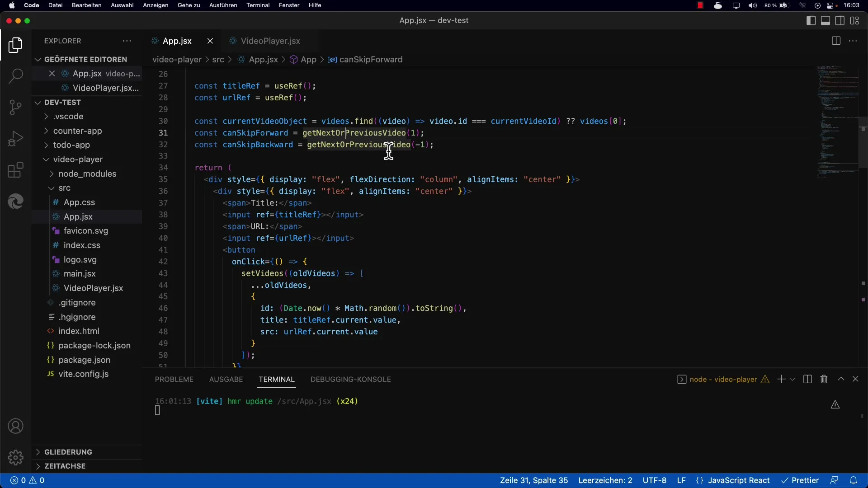868x488 pixels.
Task: Collapse the src folder
Action: click(64, 188)
